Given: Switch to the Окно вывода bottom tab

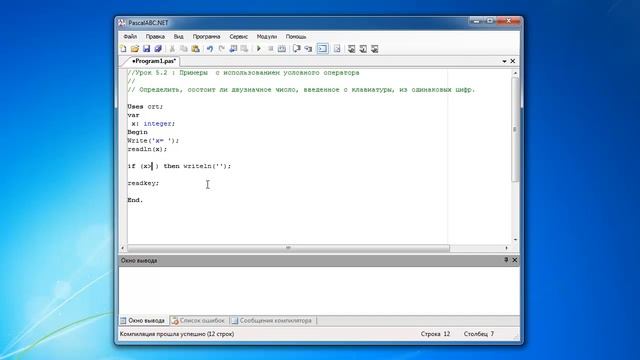Looking at the screenshot, I should pos(143,321).
